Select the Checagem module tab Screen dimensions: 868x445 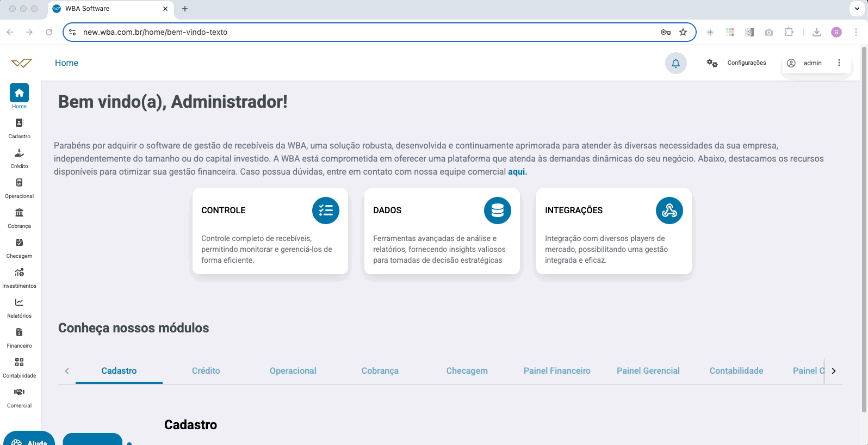pos(467,371)
